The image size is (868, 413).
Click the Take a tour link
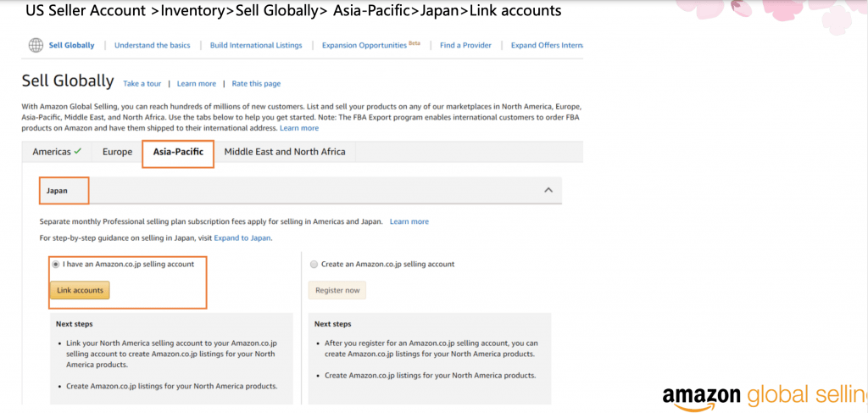tap(142, 84)
